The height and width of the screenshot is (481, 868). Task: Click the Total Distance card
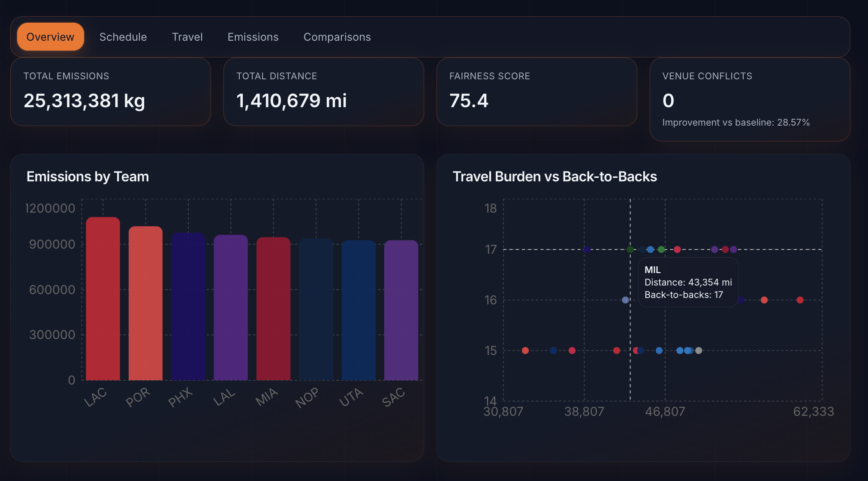pos(323,92)
